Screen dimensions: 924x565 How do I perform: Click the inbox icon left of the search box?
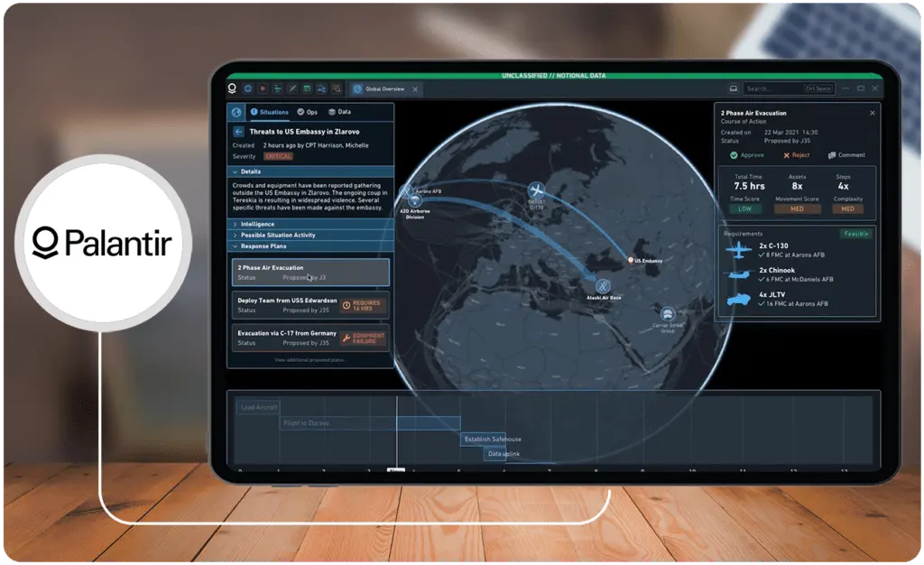coord(734,88)
